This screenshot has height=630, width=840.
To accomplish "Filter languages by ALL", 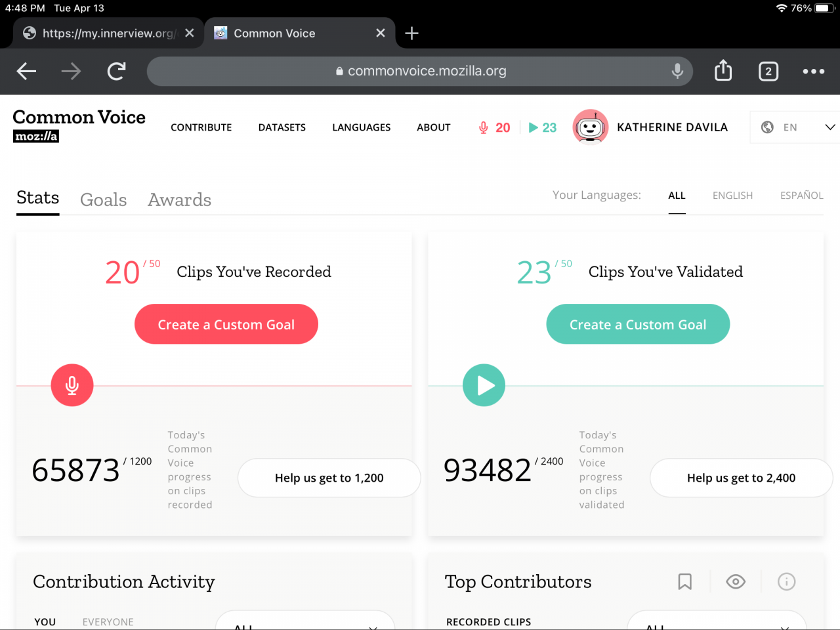I will tap(677, 196).
